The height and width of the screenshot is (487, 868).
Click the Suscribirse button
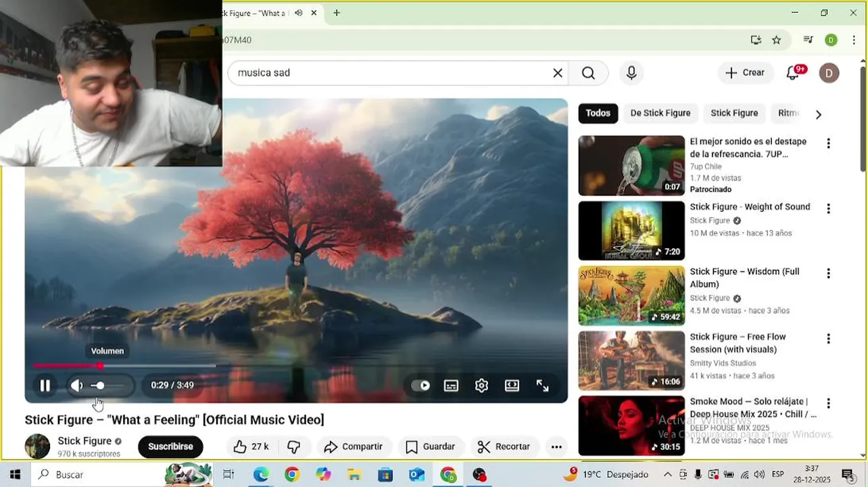pos(170,446)
